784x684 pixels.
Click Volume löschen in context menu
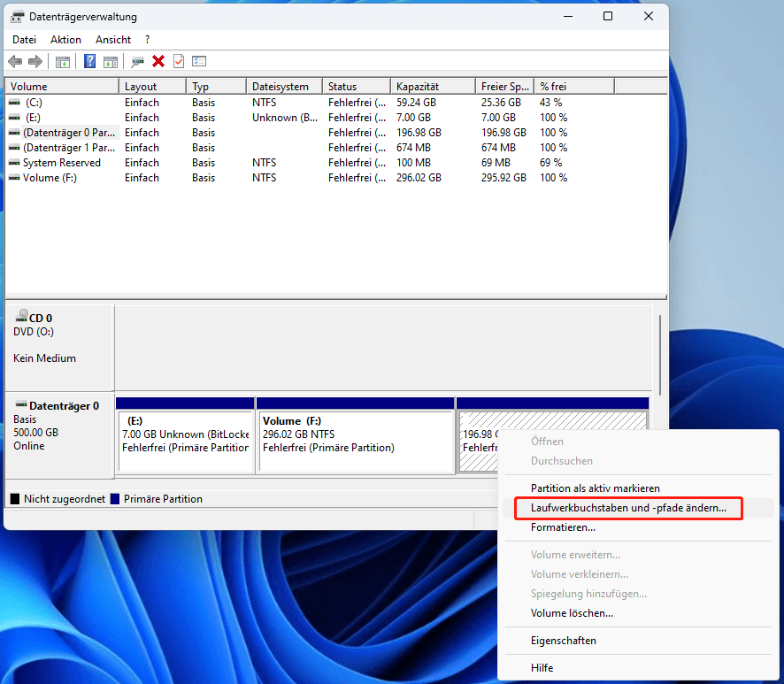572,613
